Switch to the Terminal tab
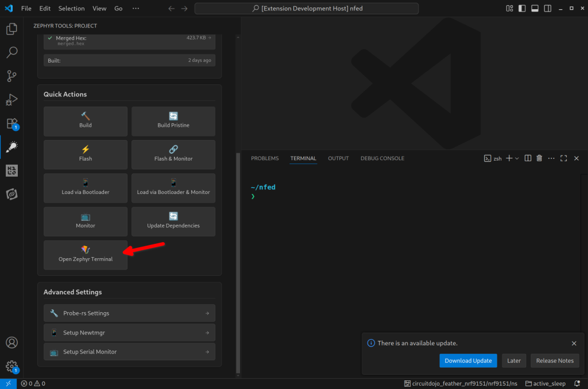Screen dimensions: 588x389 coord(303,158)
